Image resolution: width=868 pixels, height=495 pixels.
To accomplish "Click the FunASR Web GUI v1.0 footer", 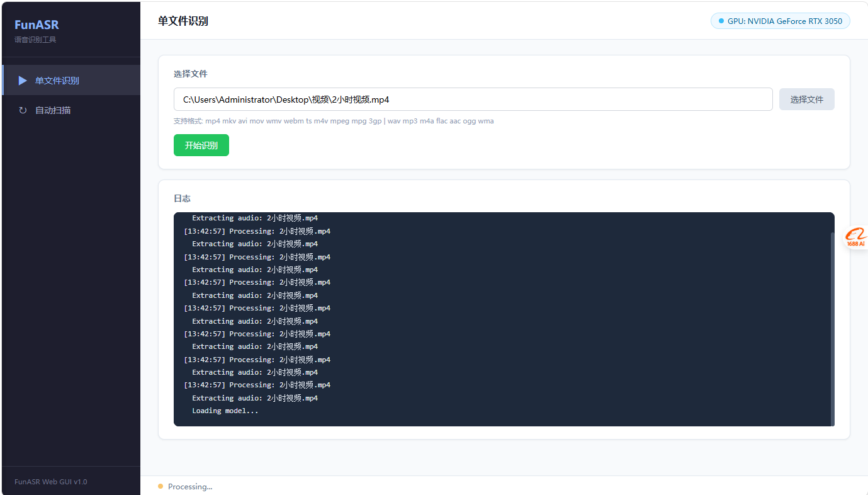I will (51, 482).
